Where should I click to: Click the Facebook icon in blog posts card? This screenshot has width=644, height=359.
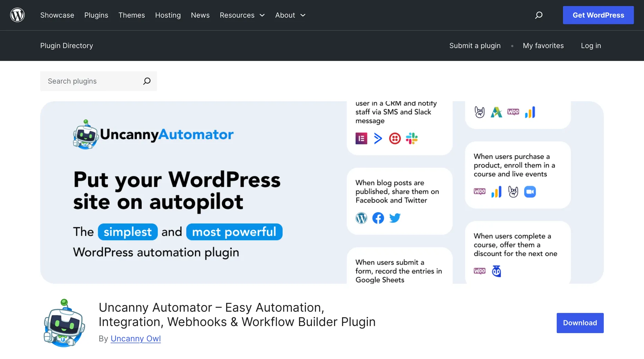click(x=378, y=218)
